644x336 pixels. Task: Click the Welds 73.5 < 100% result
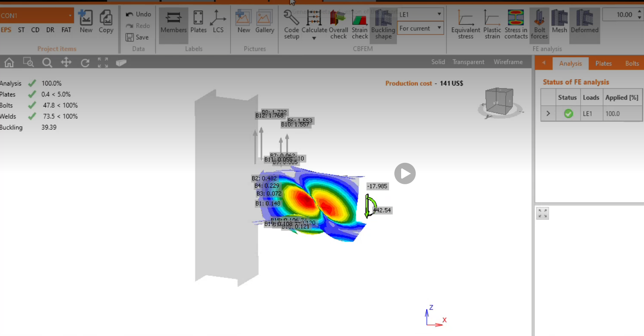60,116
